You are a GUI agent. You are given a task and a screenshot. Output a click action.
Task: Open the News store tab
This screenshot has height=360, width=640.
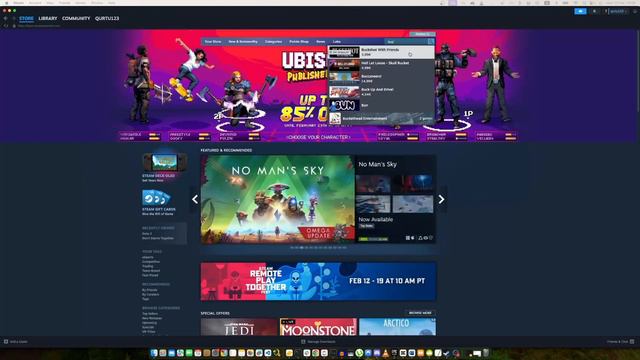pos(320,42)
